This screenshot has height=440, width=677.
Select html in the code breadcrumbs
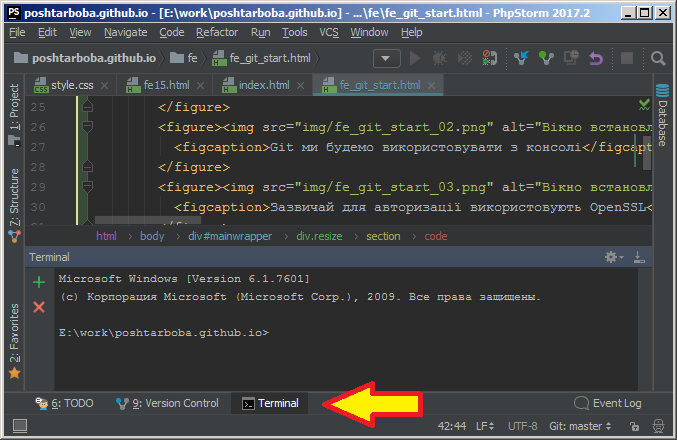pos(106,236)
